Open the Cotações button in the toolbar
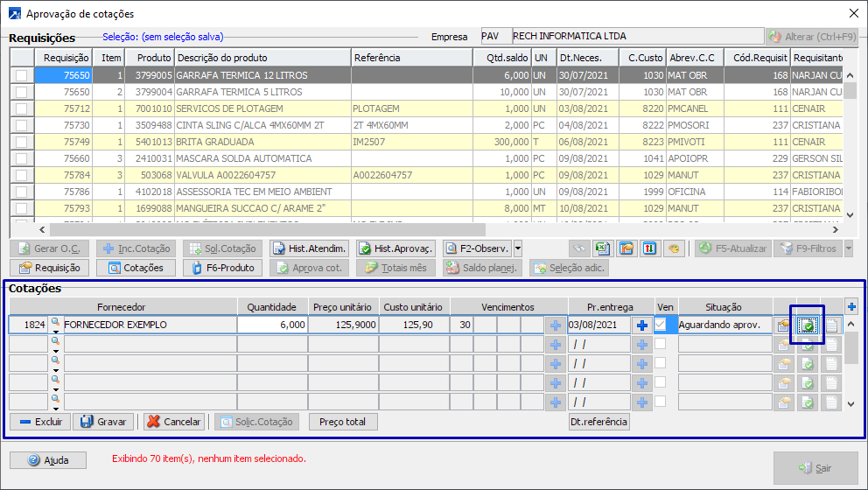Image resolution: width=868 pixels, height=490 pixels. [x=135, y=268]
